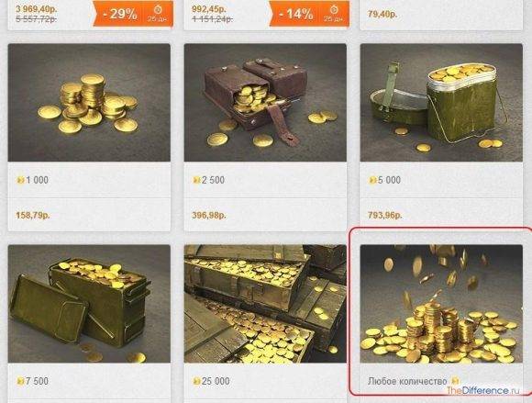Open the 25 000 gold crates image
This screenshot has width=532, height=403.
coord(265,304)
